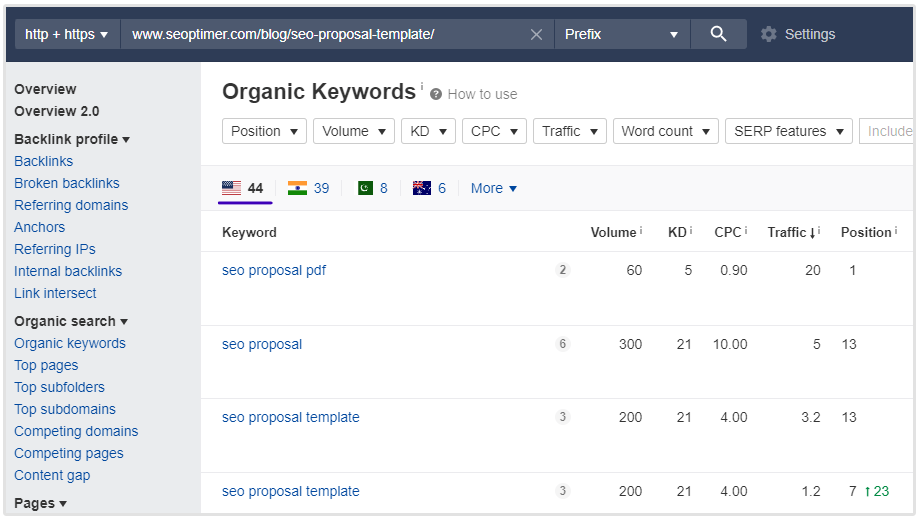This screenshot has height=520, width=920.
Task: Click the magnifying glass search button
Action: (718, 34)
